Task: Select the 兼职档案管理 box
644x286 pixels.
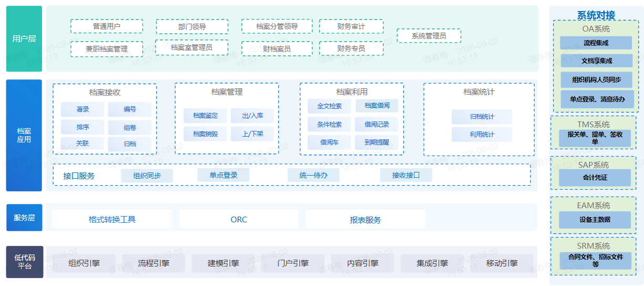Action: point(107,49)
